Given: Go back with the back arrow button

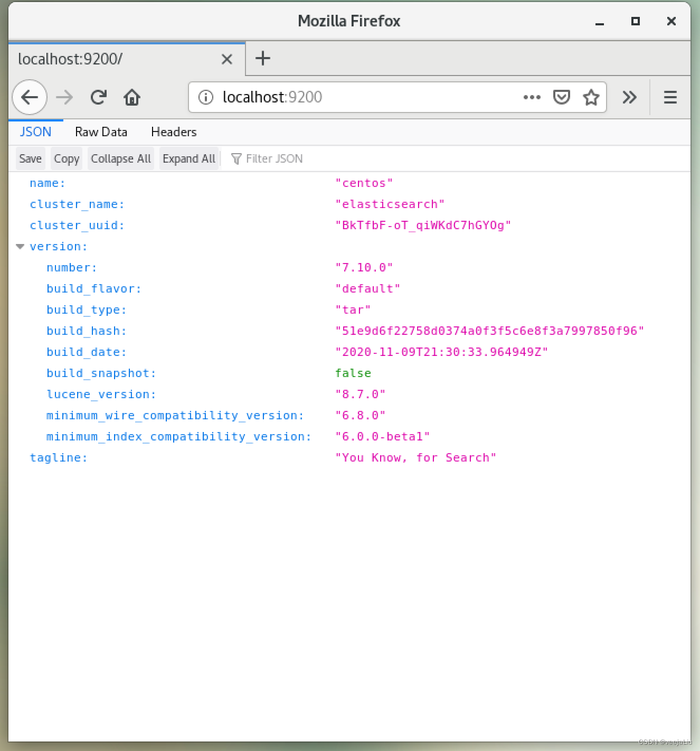Looking at the screenshot, I should pos(30,97).
